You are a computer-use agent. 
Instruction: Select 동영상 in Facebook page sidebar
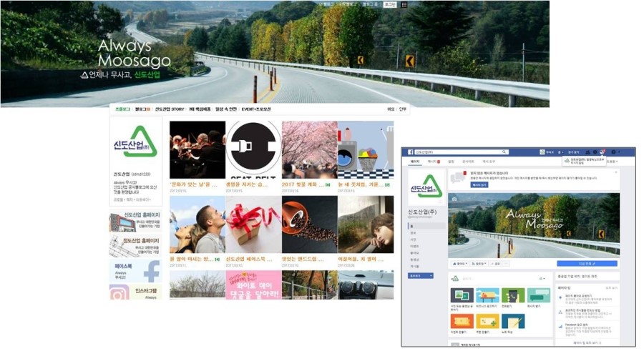(414, 259)
